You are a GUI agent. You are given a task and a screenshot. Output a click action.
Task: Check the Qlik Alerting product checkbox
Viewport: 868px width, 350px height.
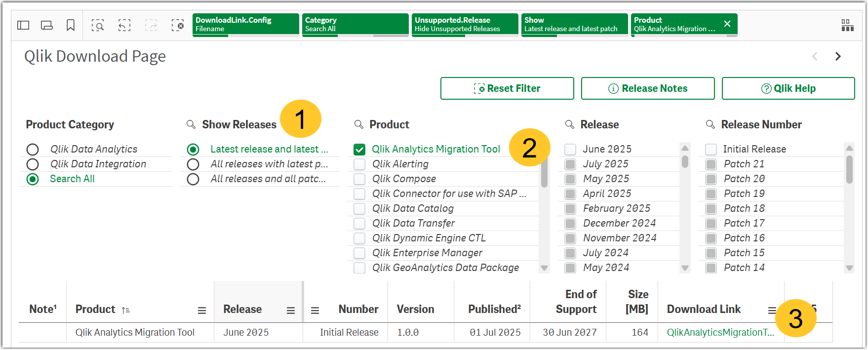pyautogui.click(x=359, y=164)
